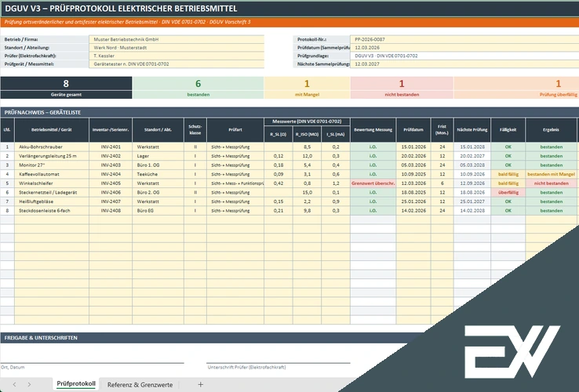This screenshot has width=579, height=392.
Task: Go to next sheet with right arrow
Action: pyautogui.click(x=29, y=384)
